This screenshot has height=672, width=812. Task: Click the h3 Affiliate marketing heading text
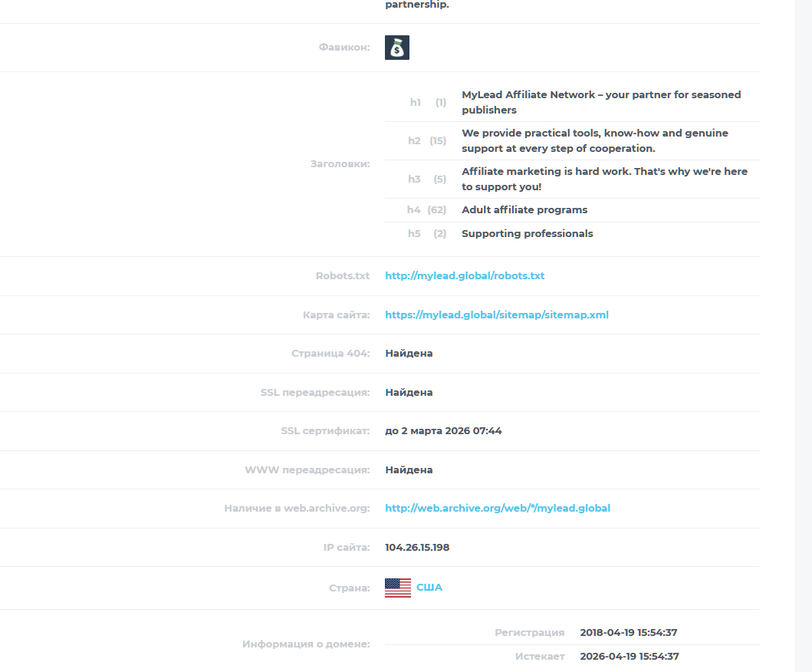pyautogui.click(x=604, y=179)
